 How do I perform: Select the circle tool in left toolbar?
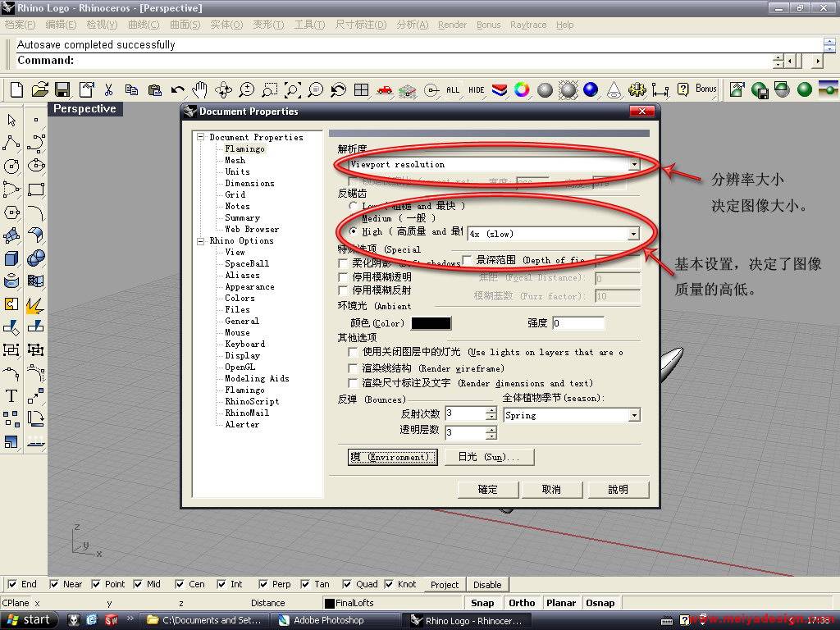[x=11, y=166]
